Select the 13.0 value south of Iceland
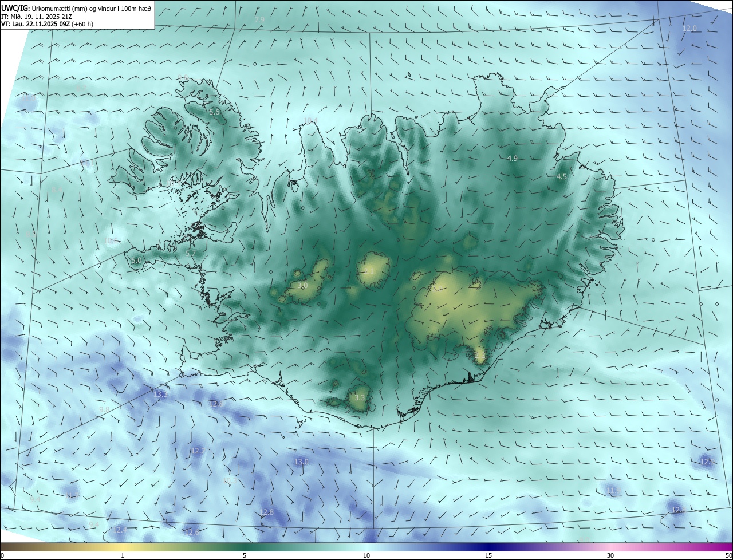Screen dimensions: 733x560 pyautogui.click(x=301, y=462)
